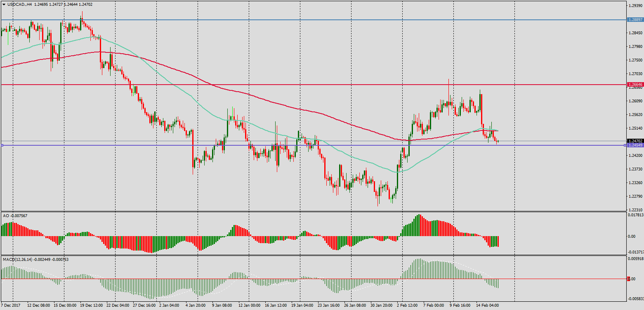Viewport: 644px width, 310px height.
Task: Select the square handle at right end of purple line
Action: pyautogui.click(x=625, y=145)
